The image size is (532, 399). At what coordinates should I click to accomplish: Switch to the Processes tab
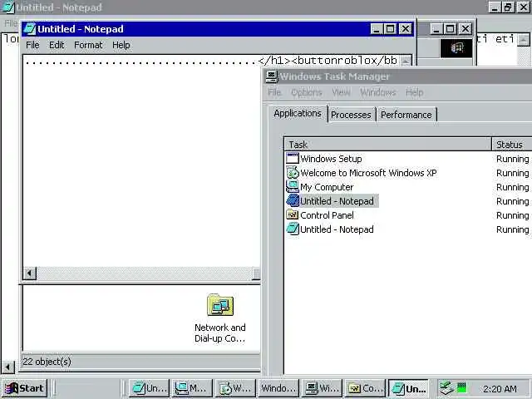point(351,115)
